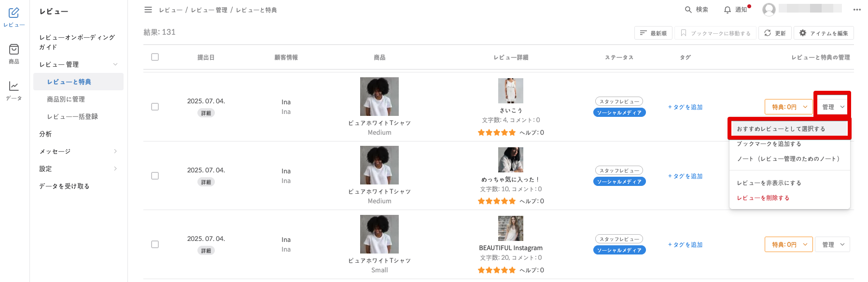Open the データ chart icon section
The width and height of the screenshot is (868, 282).
click(x=14, y=90)
